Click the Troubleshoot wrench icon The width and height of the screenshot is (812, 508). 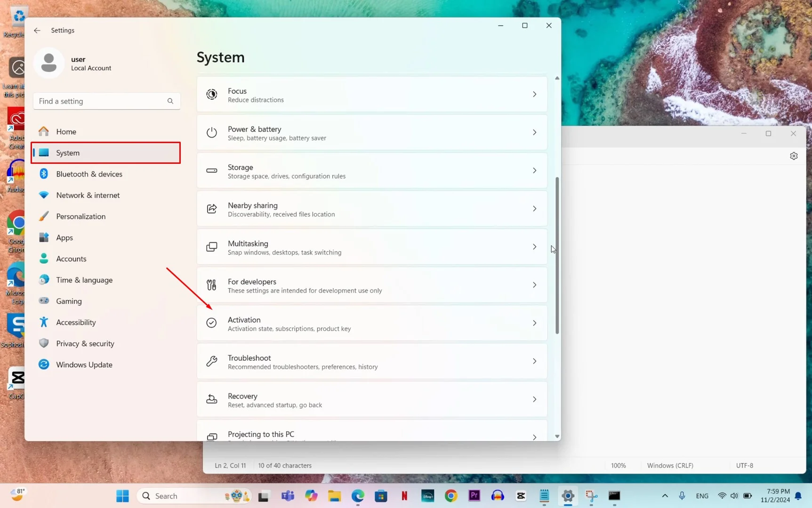212,361
